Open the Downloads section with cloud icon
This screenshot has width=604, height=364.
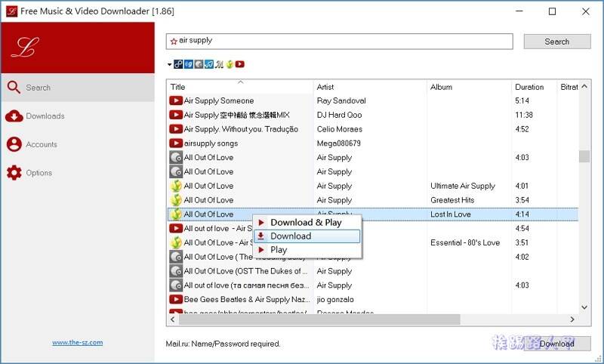[x=77, y=116]
